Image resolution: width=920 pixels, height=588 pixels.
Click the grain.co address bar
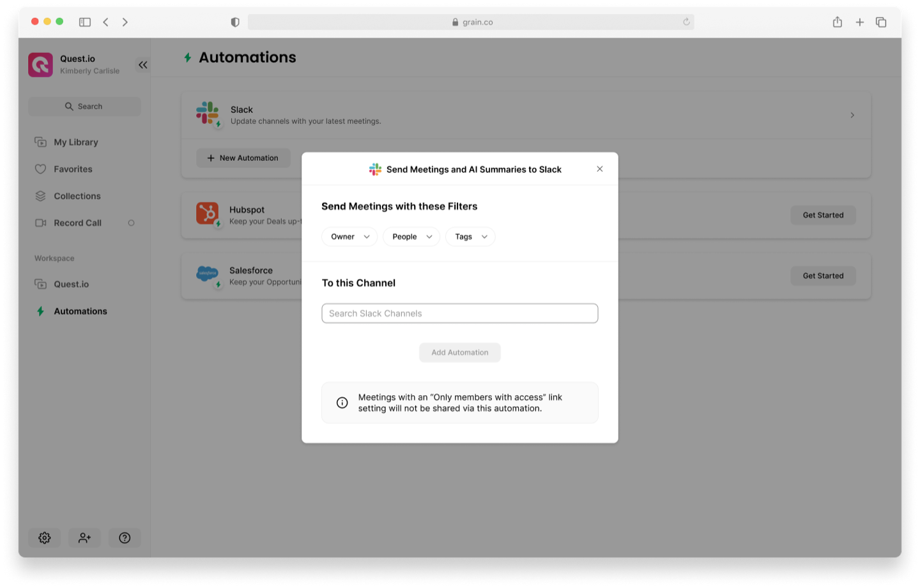click(x=471, y=22)
